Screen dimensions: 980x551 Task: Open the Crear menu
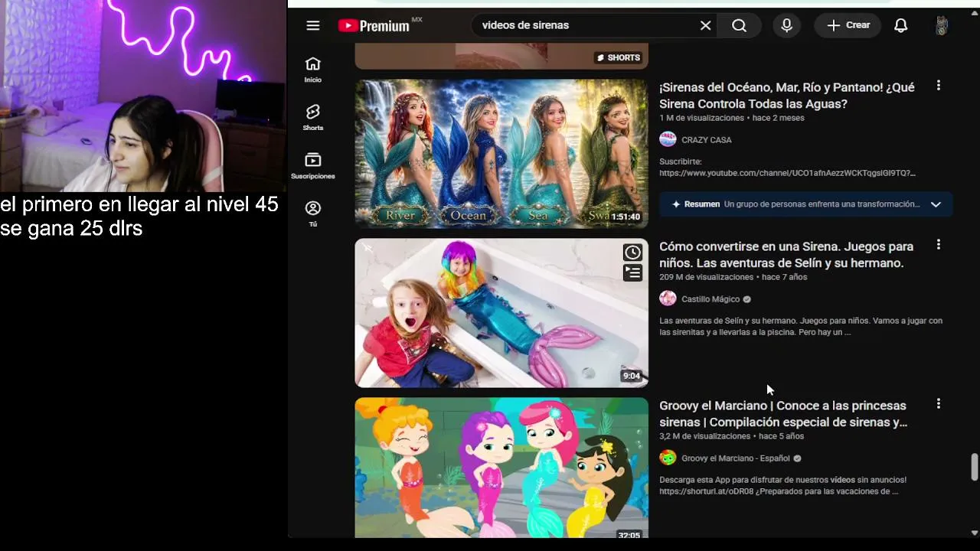coord(848,25)
